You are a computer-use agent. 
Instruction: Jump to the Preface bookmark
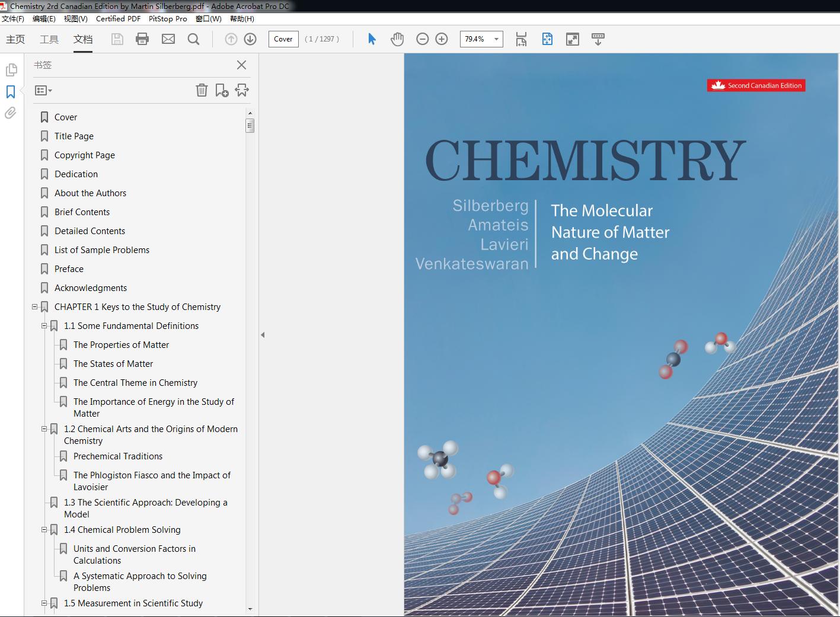(69, 269)
